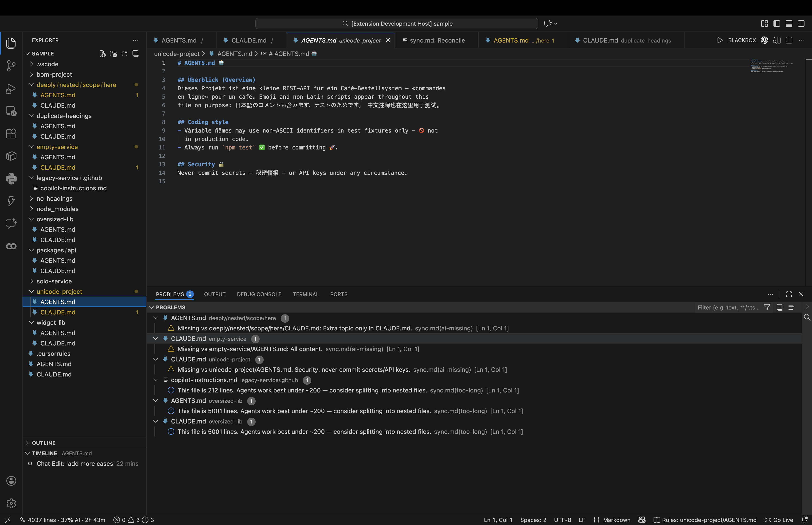Open the Explorer view in activity bar
This screenshot has height=525, width=812.
[11, 43]
